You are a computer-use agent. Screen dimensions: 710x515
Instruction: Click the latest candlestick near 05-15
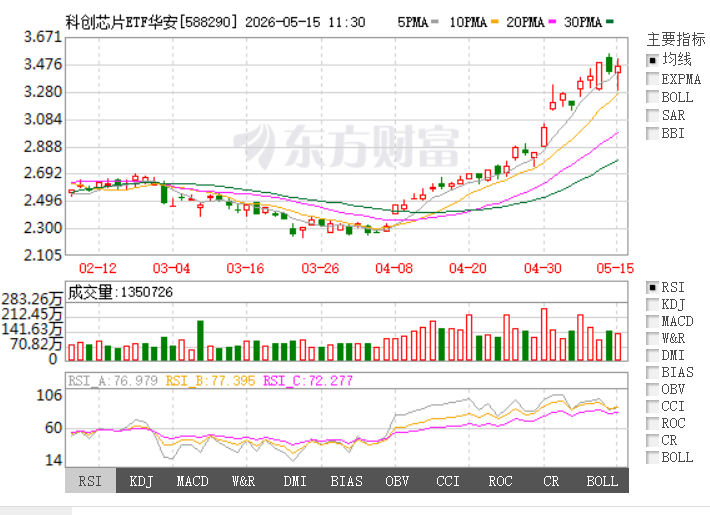pyautogui.click(x=618, y=70)
